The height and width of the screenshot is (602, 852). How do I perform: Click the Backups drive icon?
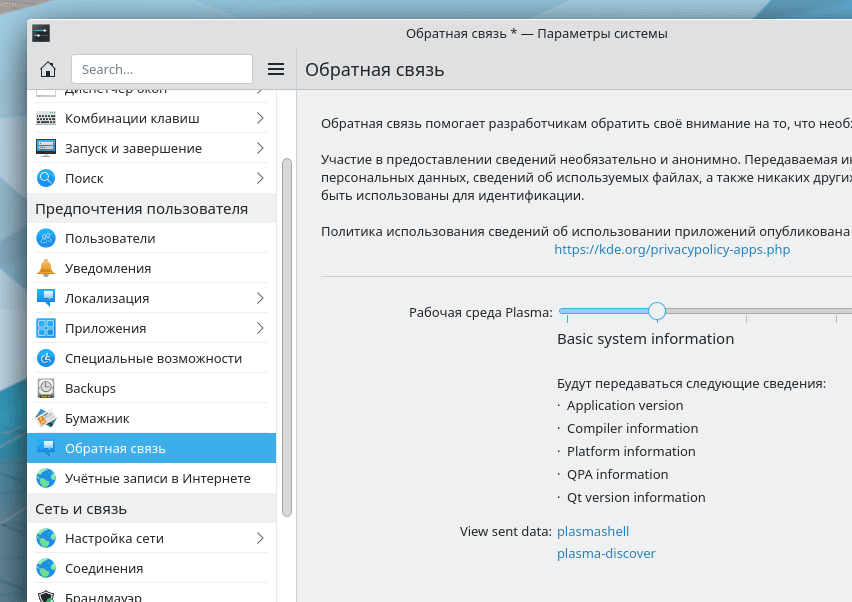(46, 388)
